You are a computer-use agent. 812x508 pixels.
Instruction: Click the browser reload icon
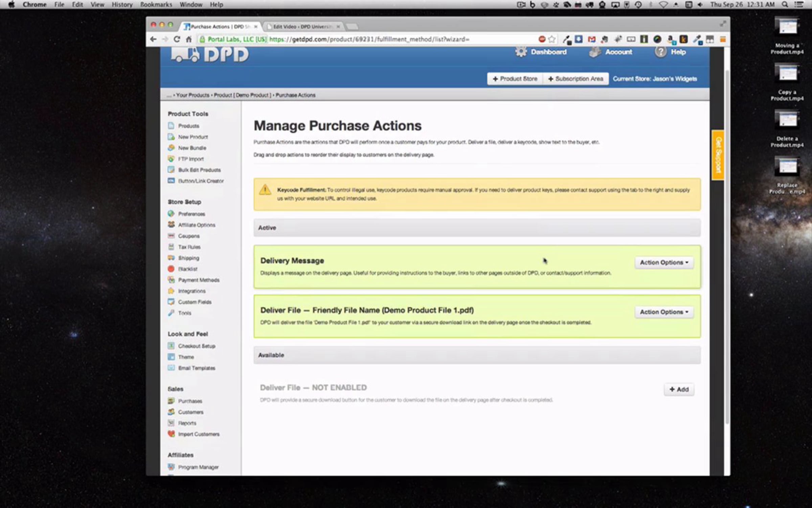(x=177, y=39)
